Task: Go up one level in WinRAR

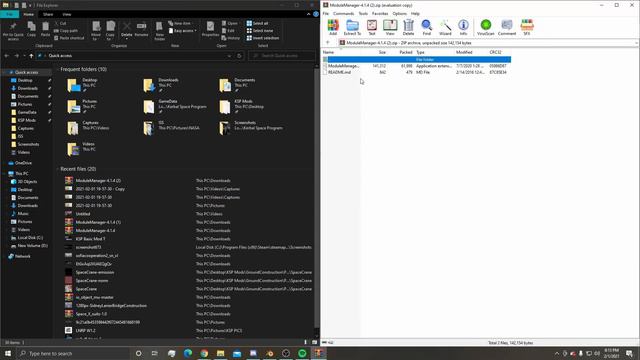Action: point(328,42)
